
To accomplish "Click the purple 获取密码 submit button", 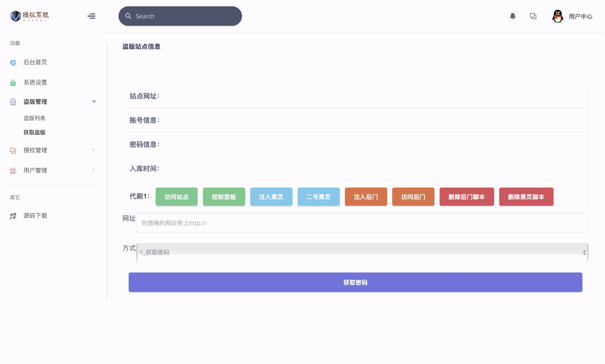I will coord(355,282).
